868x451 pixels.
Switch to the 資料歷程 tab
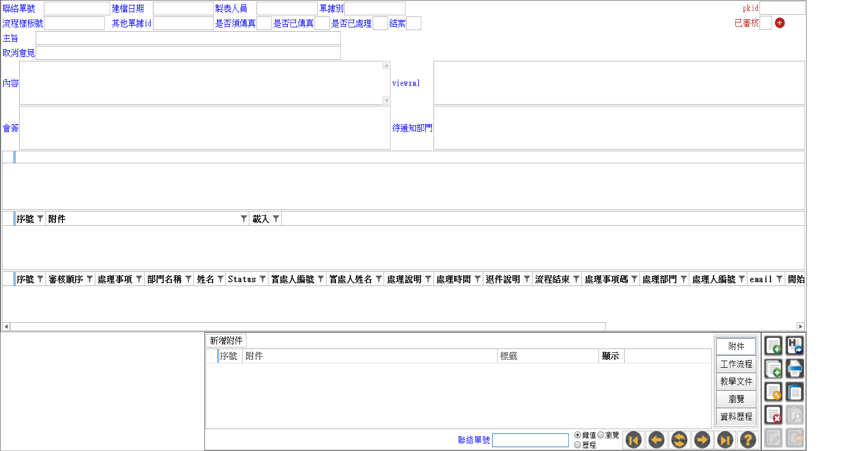tap(736, 416)
